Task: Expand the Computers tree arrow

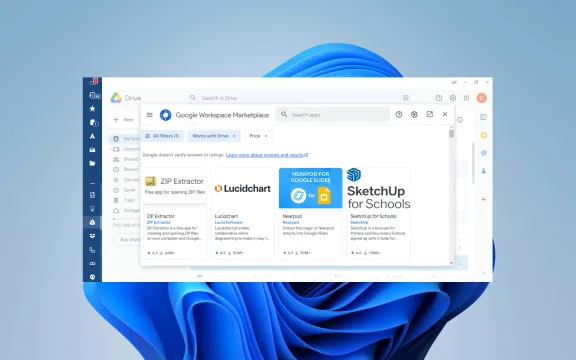Action: coord(111,149)
